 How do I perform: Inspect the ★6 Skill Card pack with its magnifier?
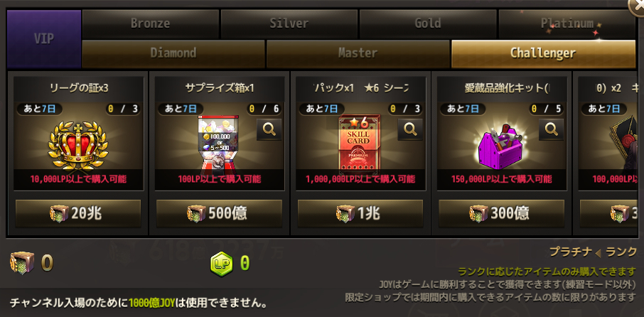point(410,130)
